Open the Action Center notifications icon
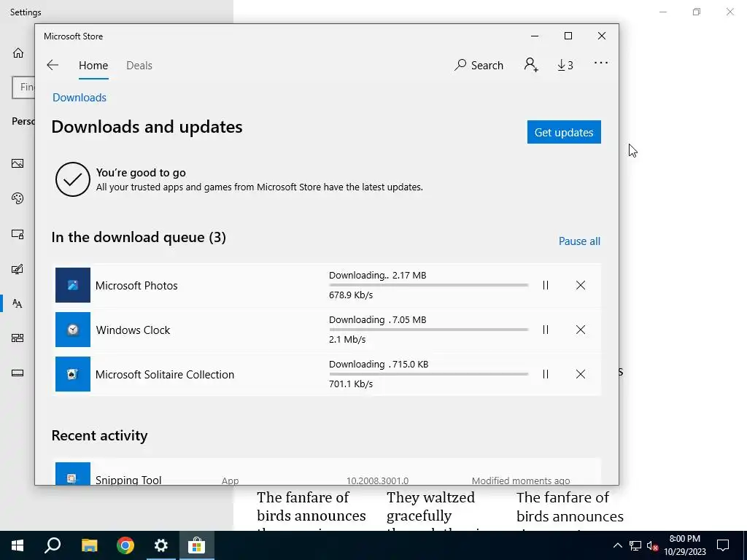The height and width of the screenshot is (560, 747). click(723, 545)
